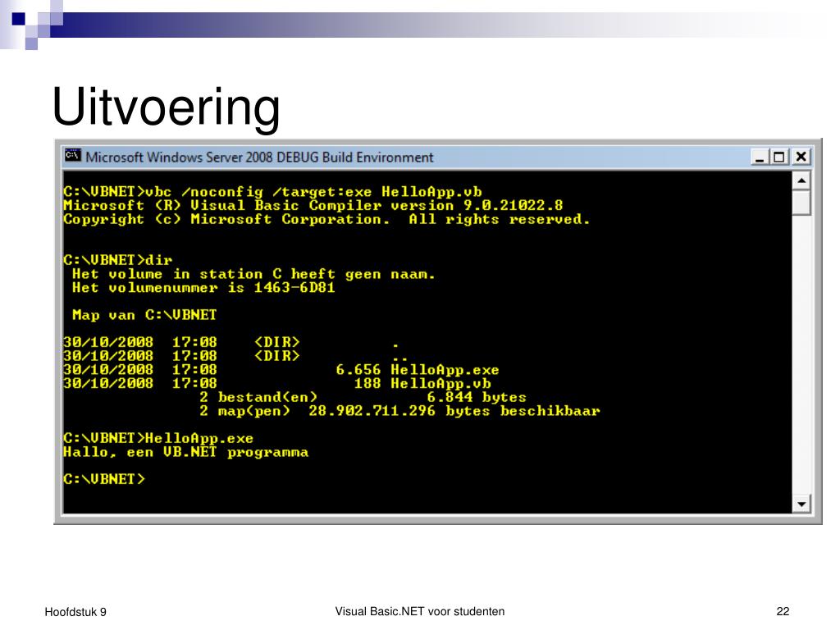Click the '6.656 HelloApp.exe' directory entry
The height and width of the screenshot is (630, 840).
[x=281, y=370]
